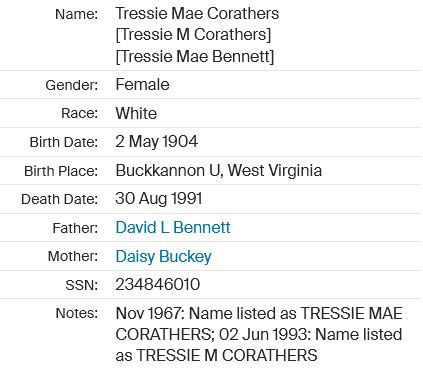
Task: Open the Daisy Buckey mother link
Action: coord(163,257)
